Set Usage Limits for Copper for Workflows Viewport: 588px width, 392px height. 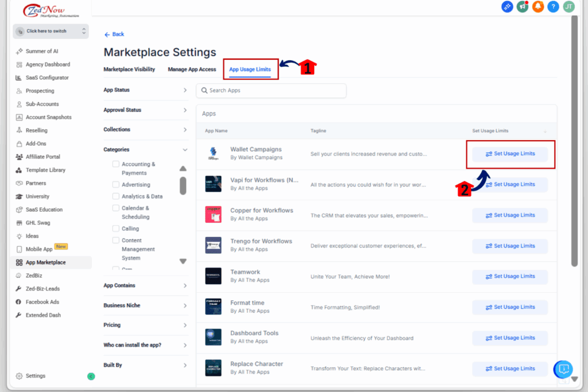click(510, 215)
